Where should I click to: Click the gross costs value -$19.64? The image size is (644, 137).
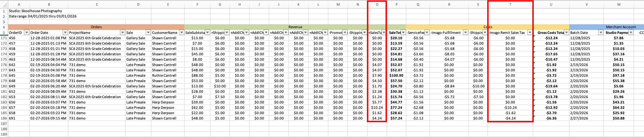[x=551, y=86]
